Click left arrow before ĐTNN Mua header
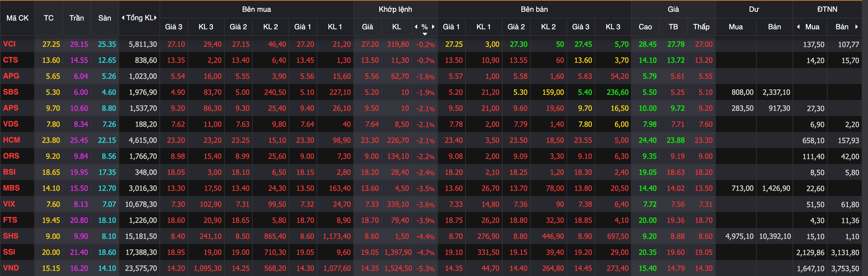This screenshot has height=276, width=868. (x=798, y=27)
